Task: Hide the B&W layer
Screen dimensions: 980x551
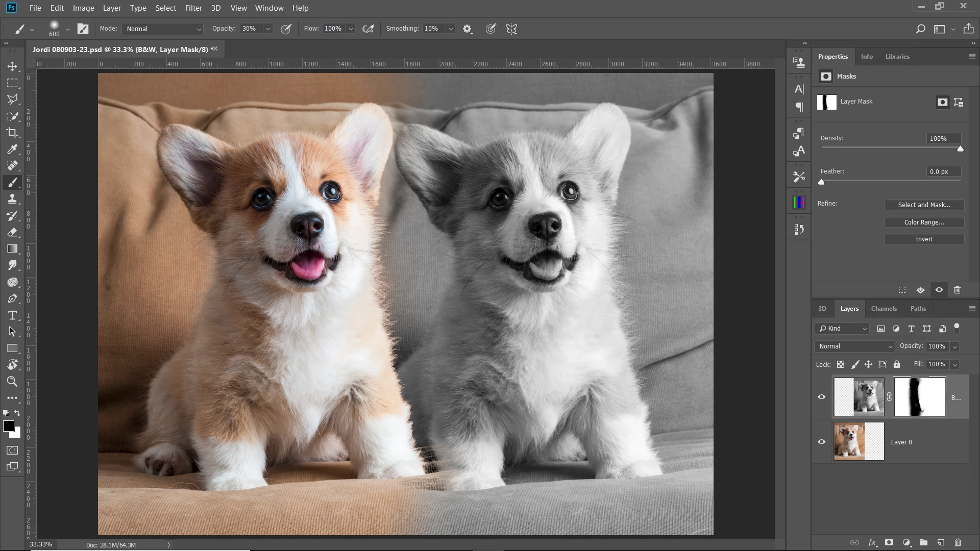Action: [x=822, y=397]
